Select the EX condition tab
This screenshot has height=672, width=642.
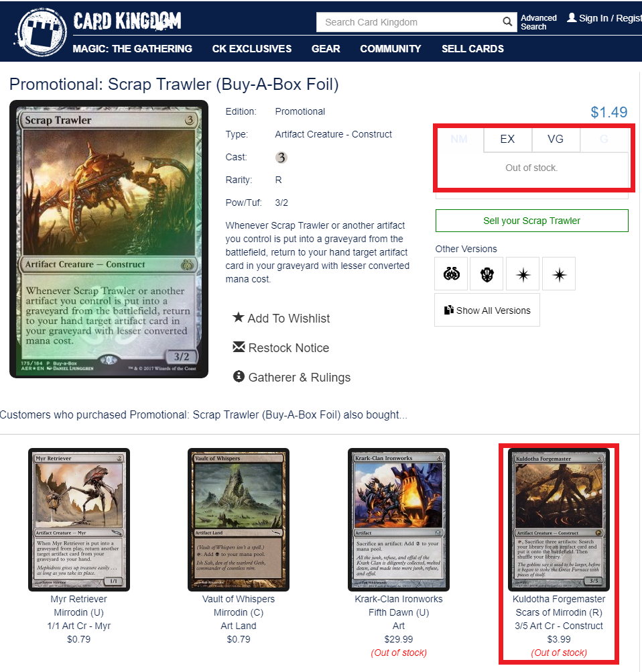[x=507, y=139]
